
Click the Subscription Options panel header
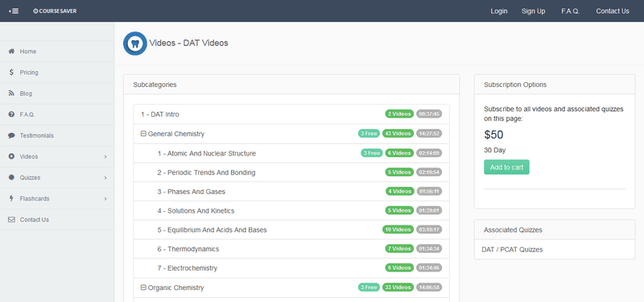[555, 85]
